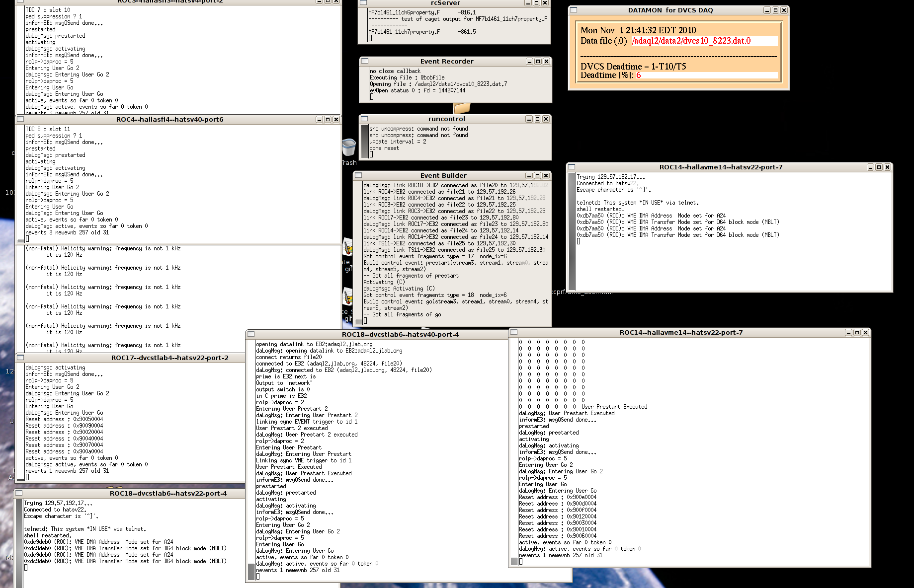The width and height of the screenshot is (914, 588).
Task: Click 'Opening file : /adaql2/data1/dvcs10_8223.dat.7' line
Action: pos(438,84)
